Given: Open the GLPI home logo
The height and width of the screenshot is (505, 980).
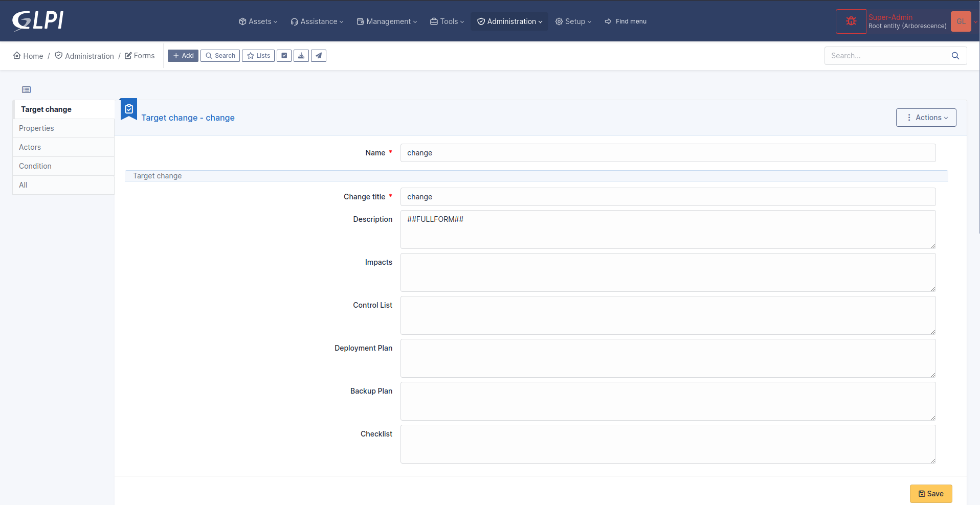Looking at the screenshot, I should pyautogui.click(x=37, y=21).
